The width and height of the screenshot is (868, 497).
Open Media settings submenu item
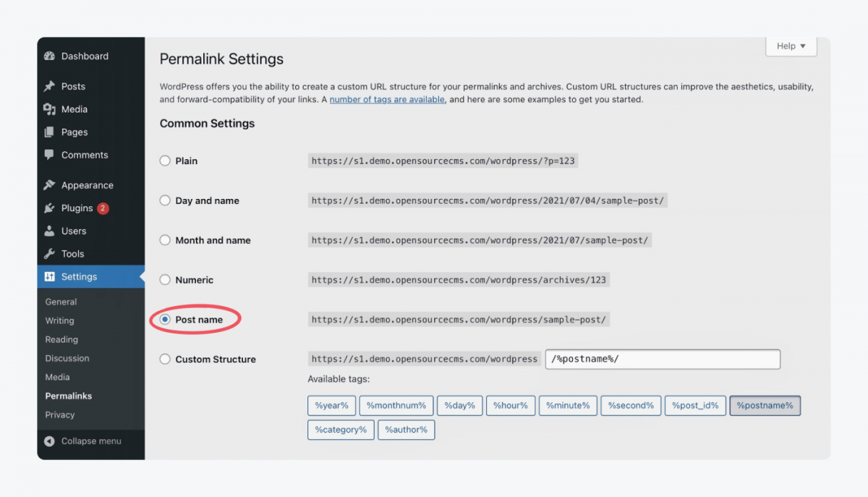tap(58, 377)
